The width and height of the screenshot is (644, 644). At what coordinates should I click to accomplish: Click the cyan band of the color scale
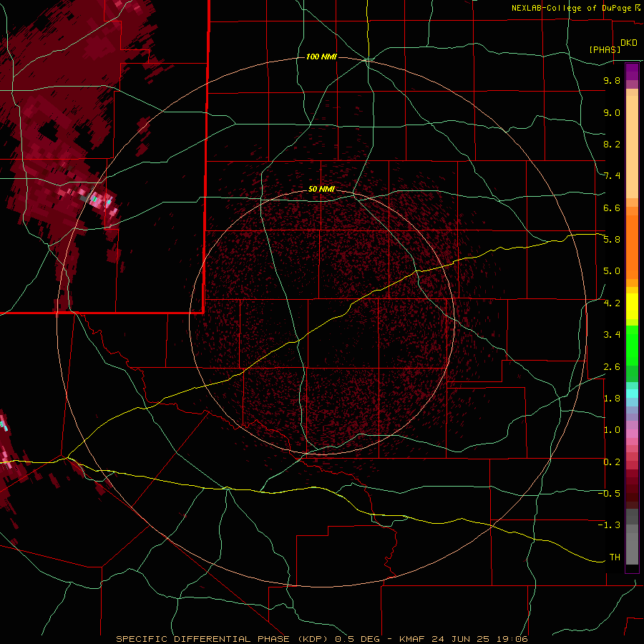[x=632, y=394]
